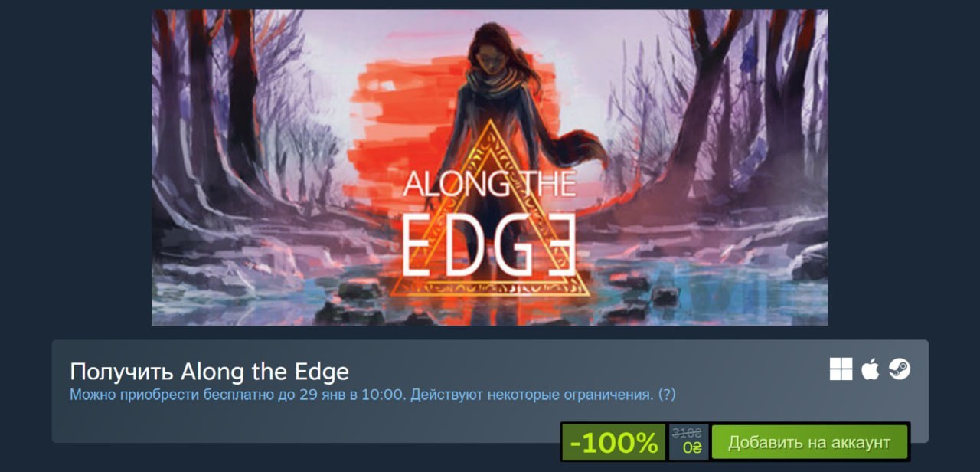The image size is (980, 472).
Task: Click the Windows platform icon
Action: coord(841,369)
